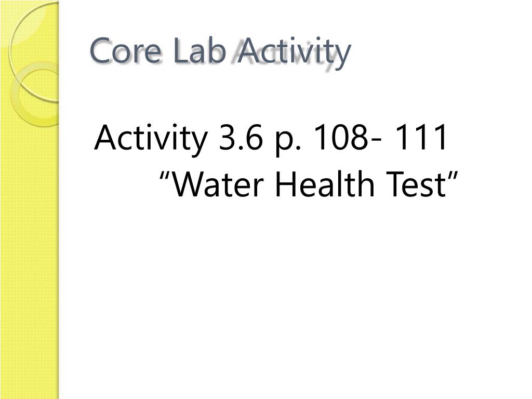
Task: Click the number "3.6" in body text
Action: (x=241, y=137)
